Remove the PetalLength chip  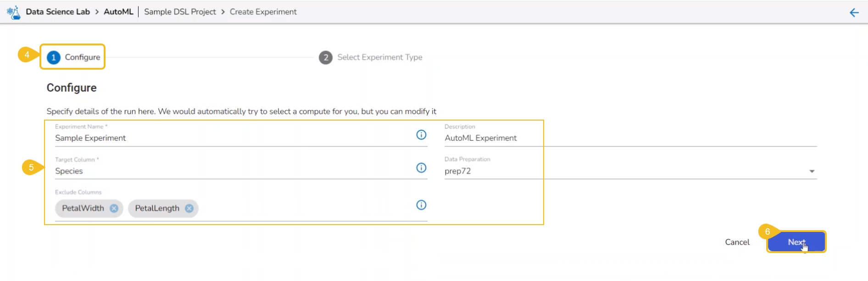tap(189, 209)
